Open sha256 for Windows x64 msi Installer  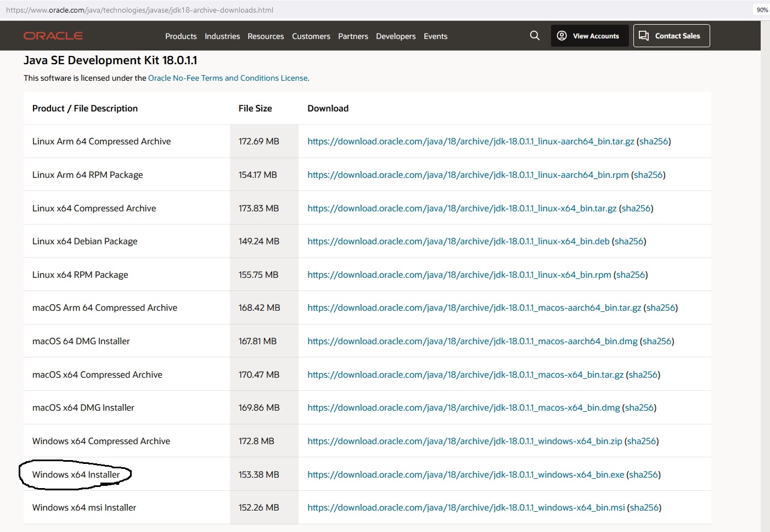point(644,508)
